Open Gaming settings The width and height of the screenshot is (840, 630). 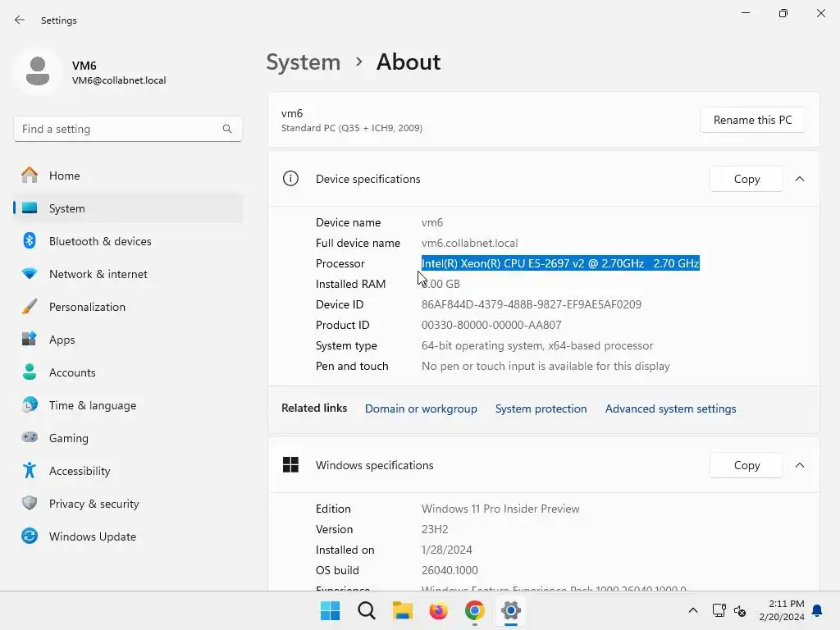point(128,438)
